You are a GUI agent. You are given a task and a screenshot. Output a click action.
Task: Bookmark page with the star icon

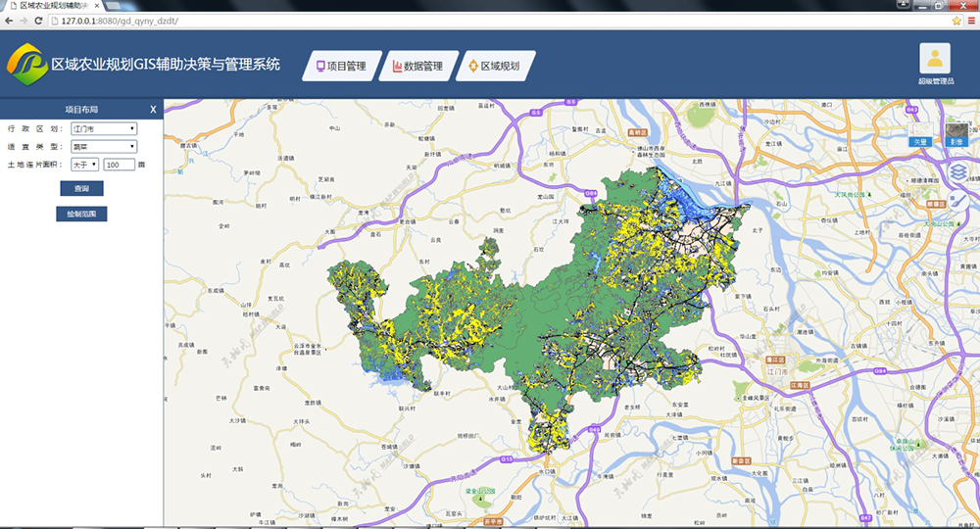(956, 20)
